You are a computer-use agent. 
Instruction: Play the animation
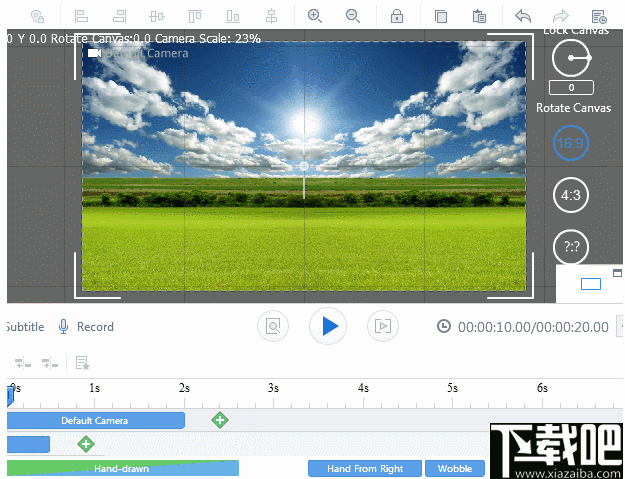(328, 326)
